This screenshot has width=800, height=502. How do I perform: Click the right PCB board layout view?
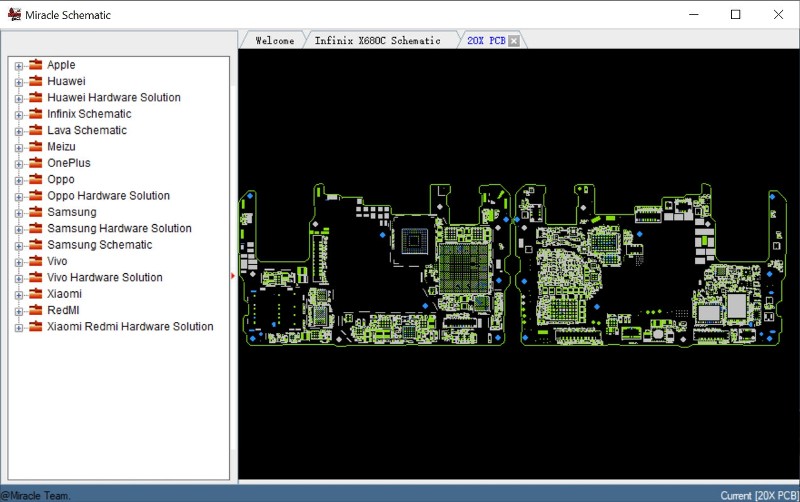(651, 265)
